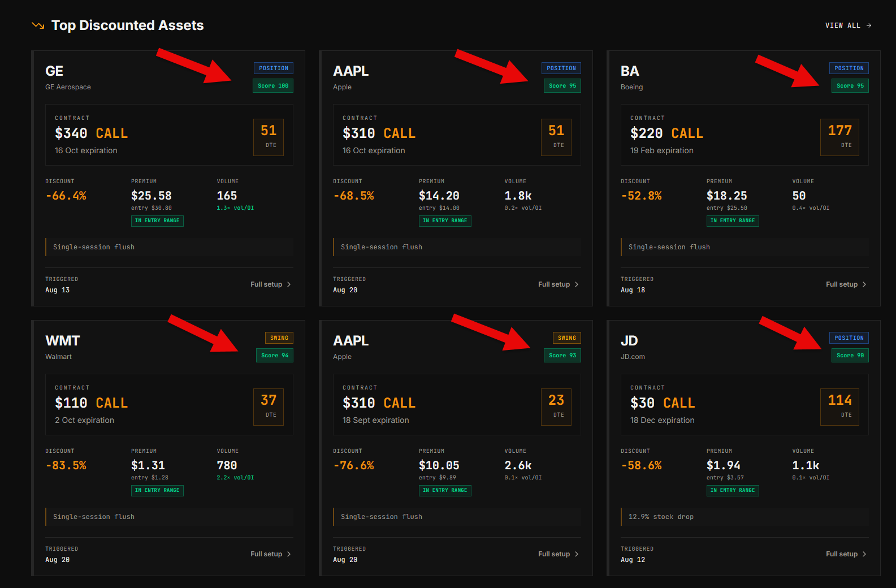Screen dimensions: 896x588
Task: Click the -68.5% discount value
Action: (x=354, y=196)
